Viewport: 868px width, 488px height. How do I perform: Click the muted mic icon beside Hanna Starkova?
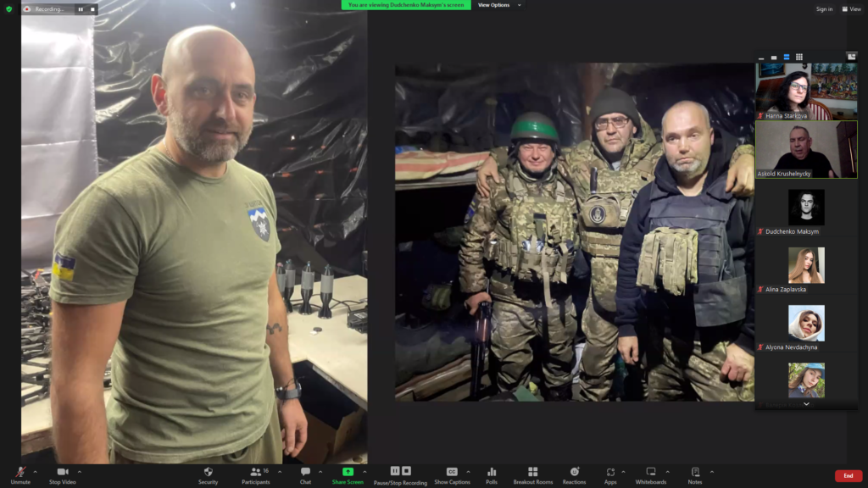click(760, 116)
